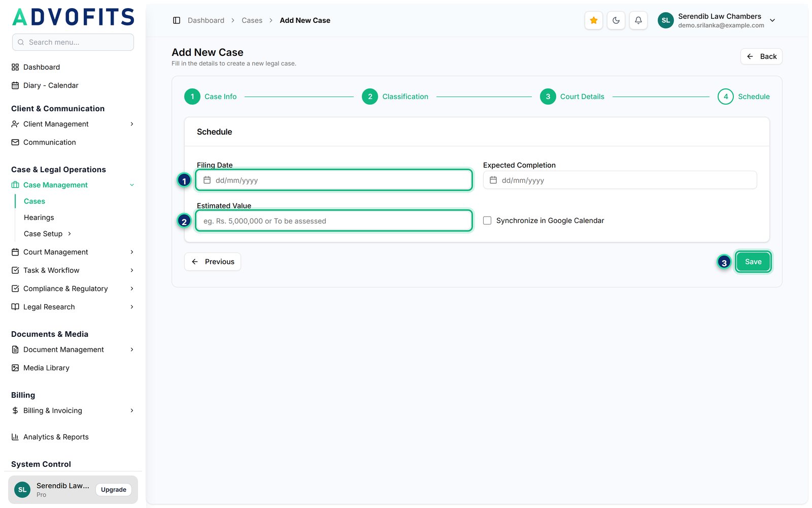
Task: Click the star favorites icon
Action: click(x=594, y=20)
